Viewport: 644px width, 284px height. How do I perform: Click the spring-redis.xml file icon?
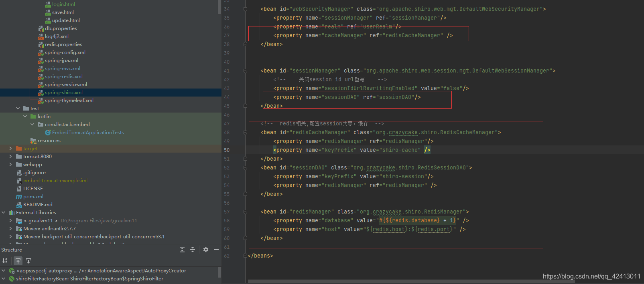click(x=41, y=77)
